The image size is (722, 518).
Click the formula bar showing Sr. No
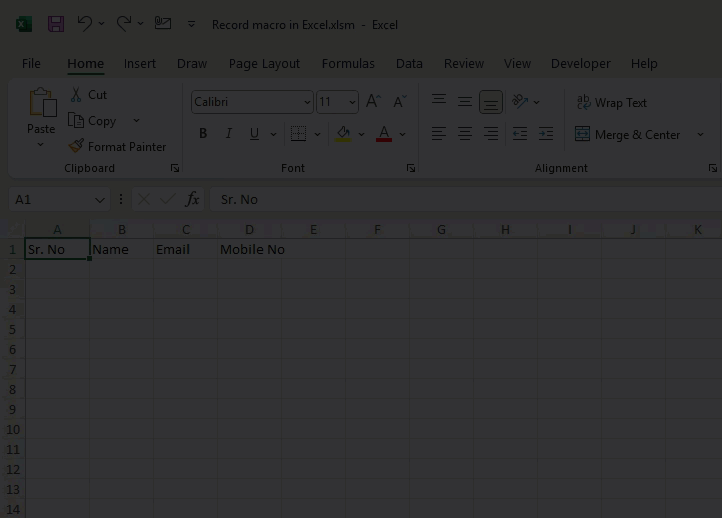tap(465, 199)
